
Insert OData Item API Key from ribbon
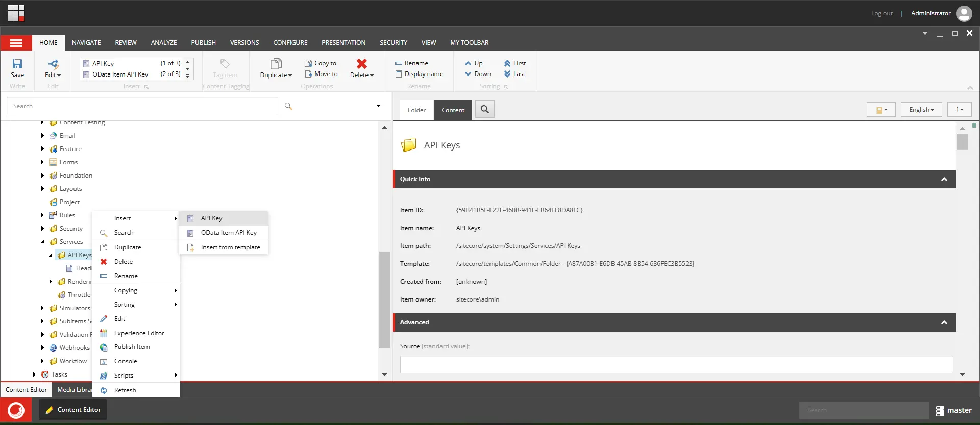tap(132, 74)
